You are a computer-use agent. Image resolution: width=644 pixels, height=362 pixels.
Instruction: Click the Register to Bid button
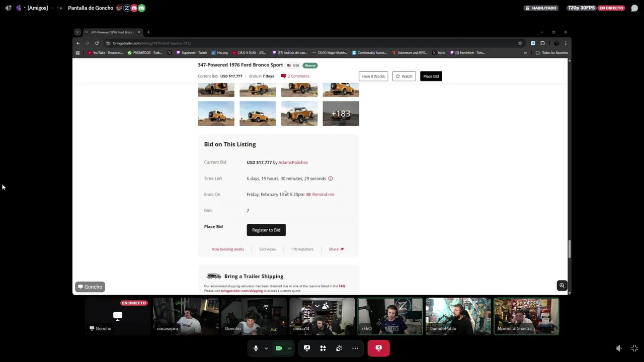266,230
